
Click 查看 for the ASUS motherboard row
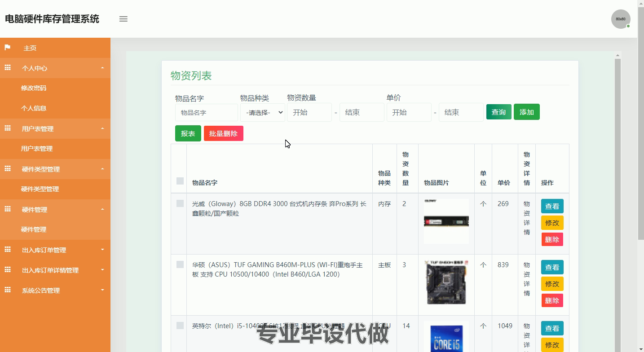pos(552,267)
